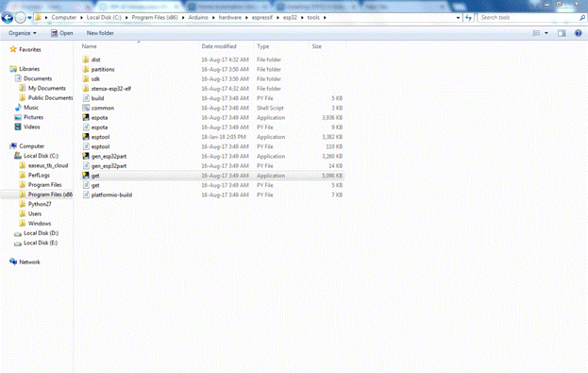Viewport: 588px width, 373px height.
Task: Click the Open toolbar button
Action: click(x=62, y=33)
